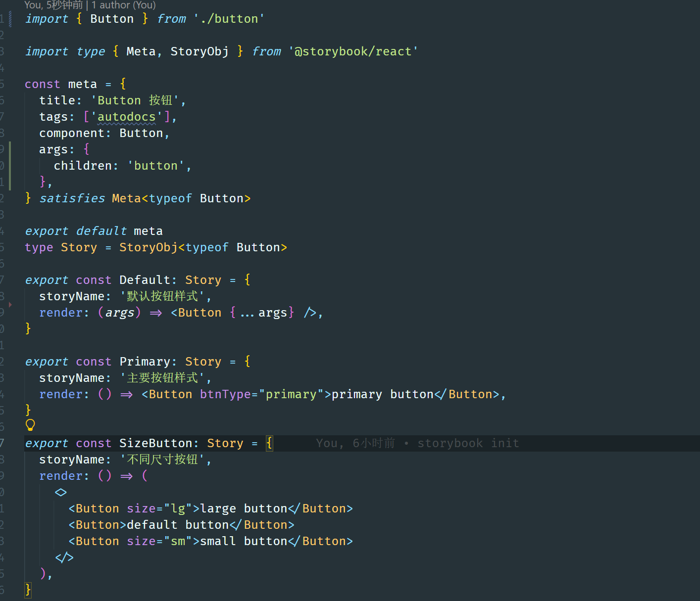The image size is (700, 601).
Task: Click the btnType attribute in Primary story
Action: (225, 394)
